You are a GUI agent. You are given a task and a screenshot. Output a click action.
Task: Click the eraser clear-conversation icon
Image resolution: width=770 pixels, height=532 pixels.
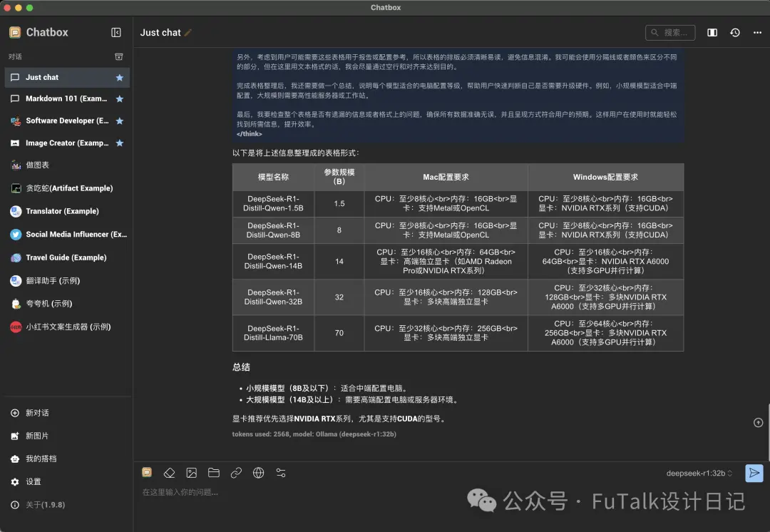click(170, 473)
